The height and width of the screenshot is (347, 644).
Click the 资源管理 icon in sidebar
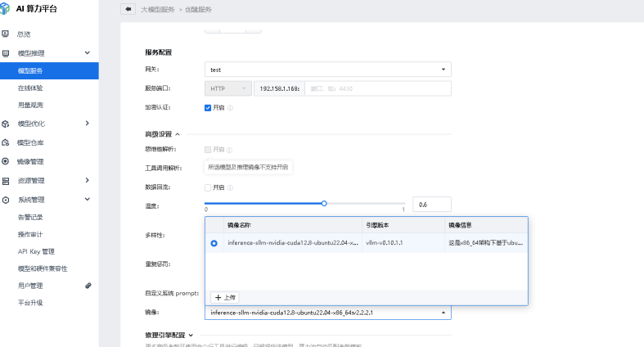point(6,181)
